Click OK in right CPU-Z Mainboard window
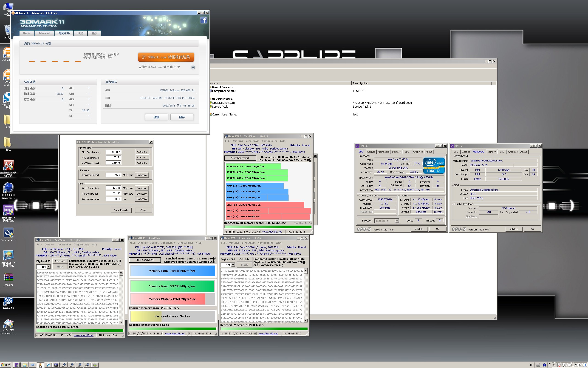This screenshot has width=588, height=368. coord(532,229)
